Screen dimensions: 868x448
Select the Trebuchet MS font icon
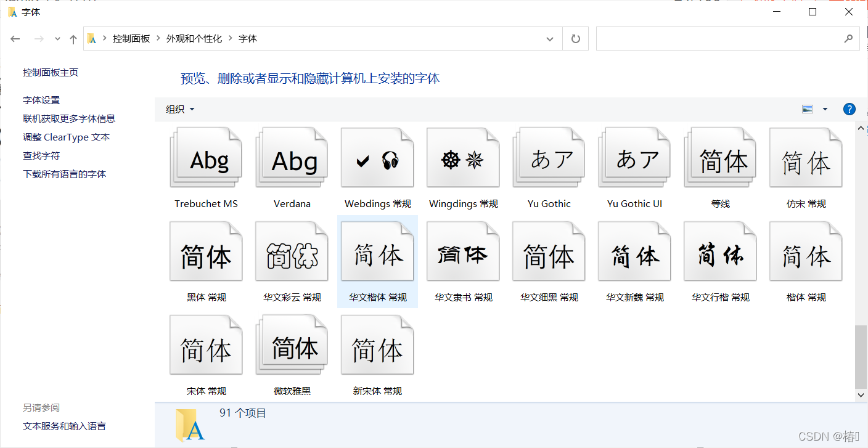point(206,158)
